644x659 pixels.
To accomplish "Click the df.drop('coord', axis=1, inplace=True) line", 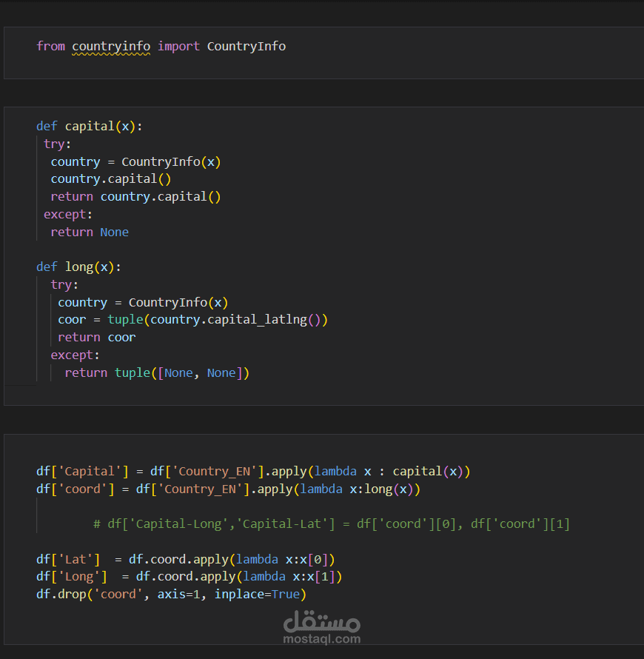I will click(172, 595).
